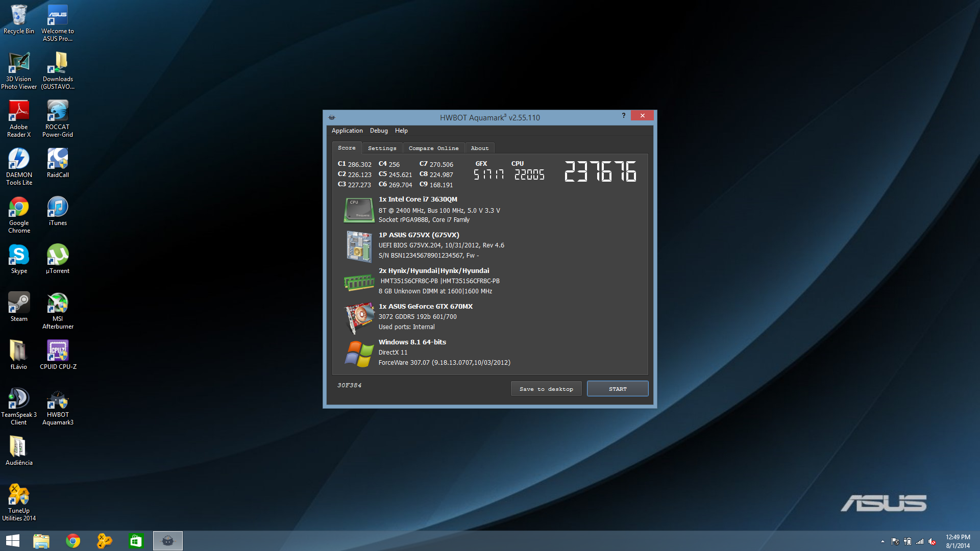980x551 pixels.
Task: Open TeamSpeak 3 Client icon
Action: click(19, 407)
